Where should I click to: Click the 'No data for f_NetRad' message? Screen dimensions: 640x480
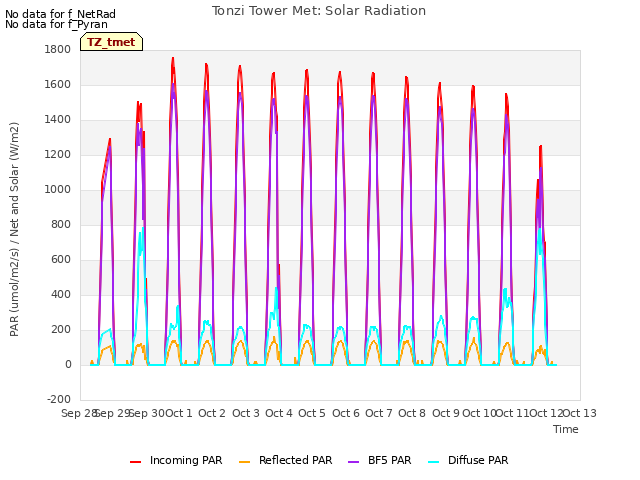(60, 14)
